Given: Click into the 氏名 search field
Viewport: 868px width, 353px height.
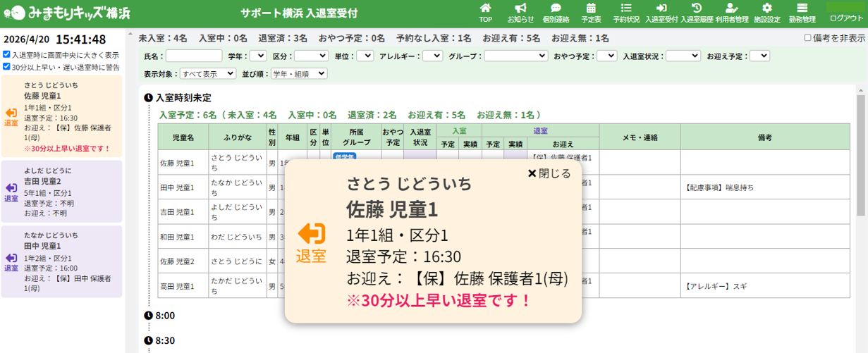Looking at the screenshot, I should pyautogui.click(x=194, y=56).
